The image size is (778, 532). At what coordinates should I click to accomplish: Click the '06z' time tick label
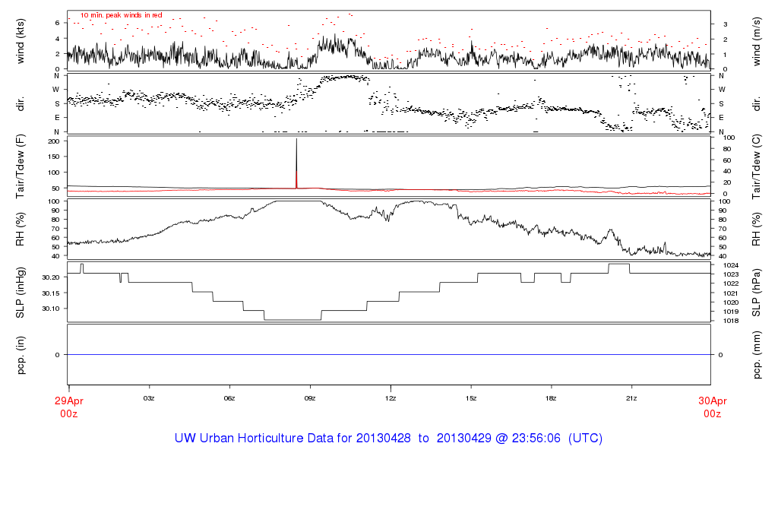click(x=229, y=398)
